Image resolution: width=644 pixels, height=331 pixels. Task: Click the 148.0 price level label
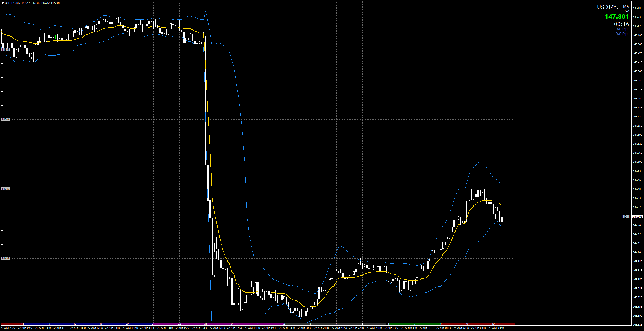[x=5, y=119]
